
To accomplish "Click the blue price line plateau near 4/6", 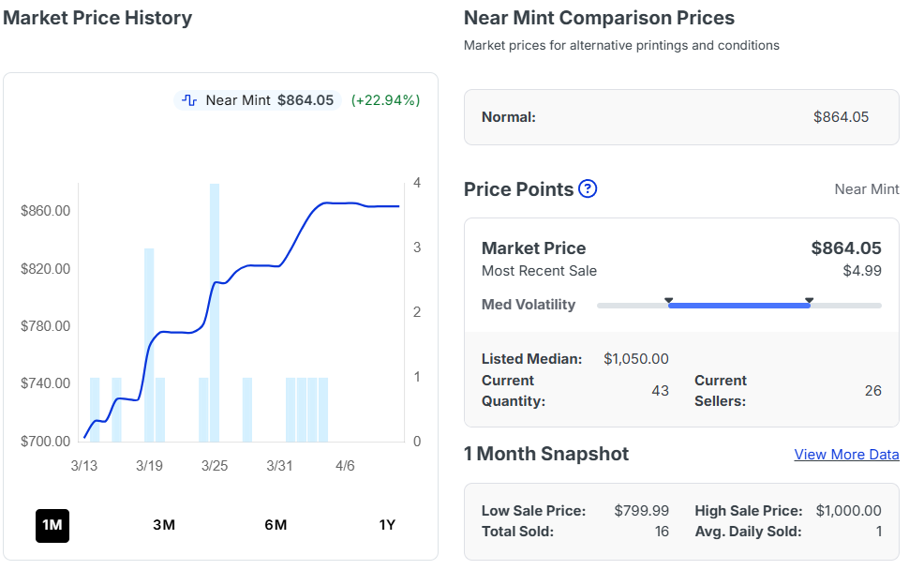I will 345,203.
